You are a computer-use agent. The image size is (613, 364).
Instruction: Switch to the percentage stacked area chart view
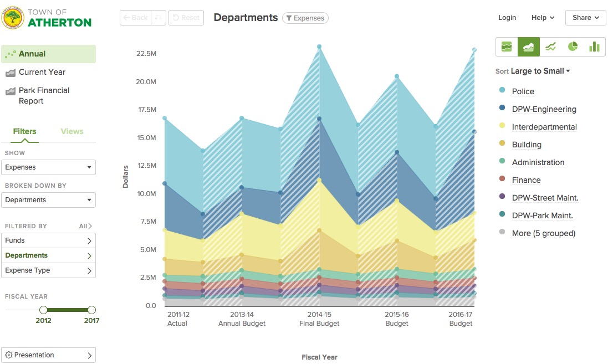click(x=506, y=47)
